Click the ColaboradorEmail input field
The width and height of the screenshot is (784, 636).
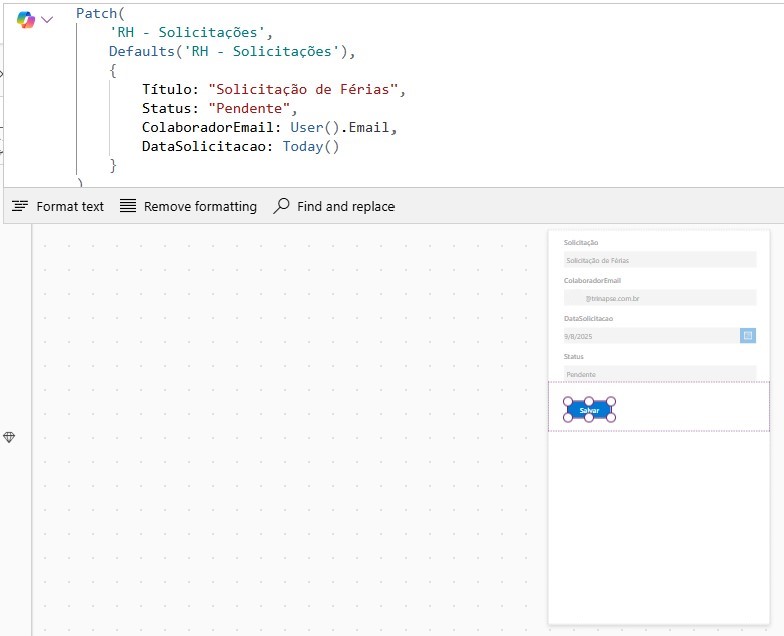point(658,298)
